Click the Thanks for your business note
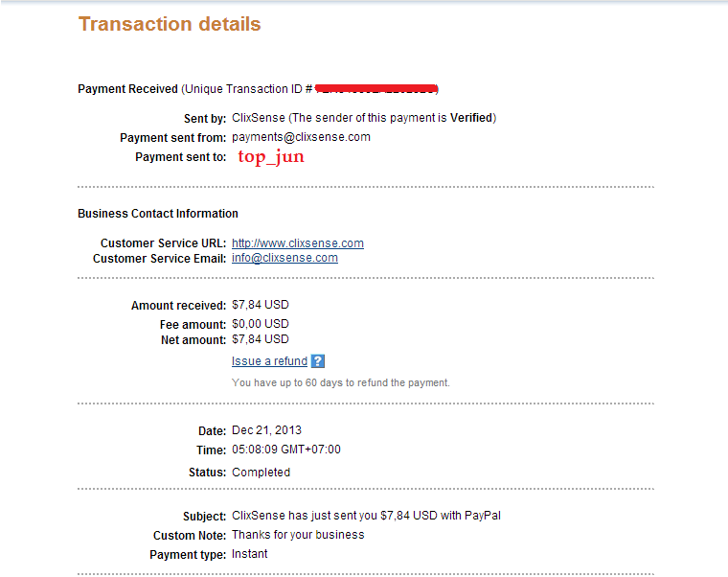 pyautogui.click(x=298, y=535)
